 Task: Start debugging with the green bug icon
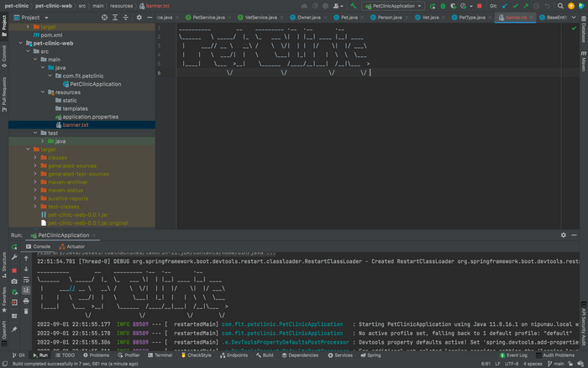443,6
